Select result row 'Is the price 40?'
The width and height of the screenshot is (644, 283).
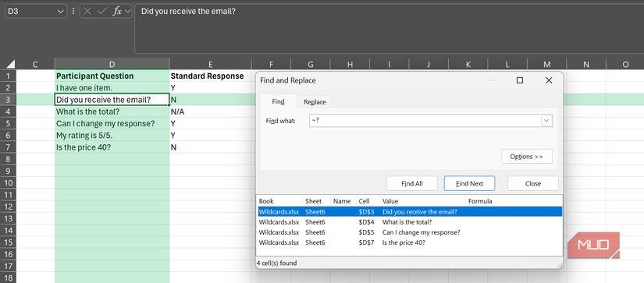coord(410,242)
